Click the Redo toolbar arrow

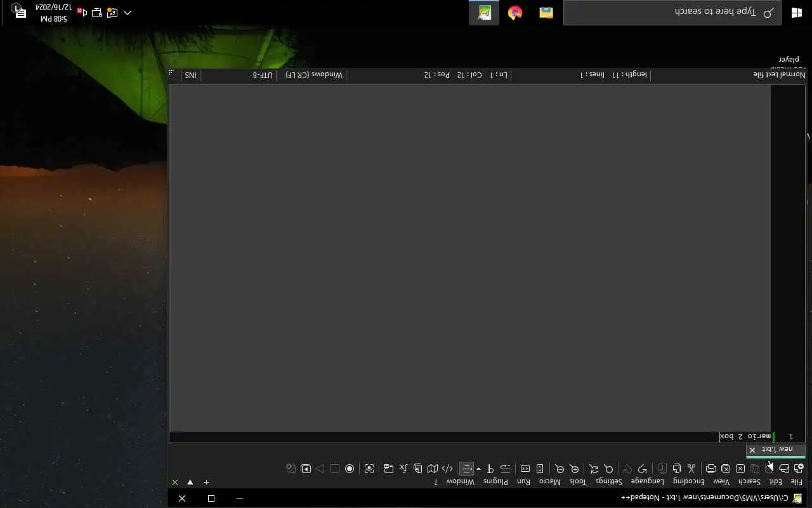pyautogui.click(x=628, y=469)
